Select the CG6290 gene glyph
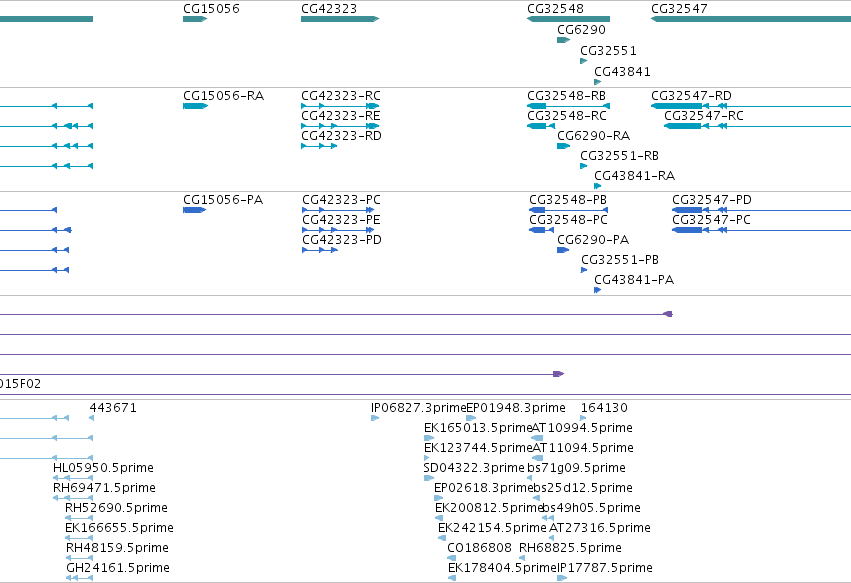 click(563, 40)
